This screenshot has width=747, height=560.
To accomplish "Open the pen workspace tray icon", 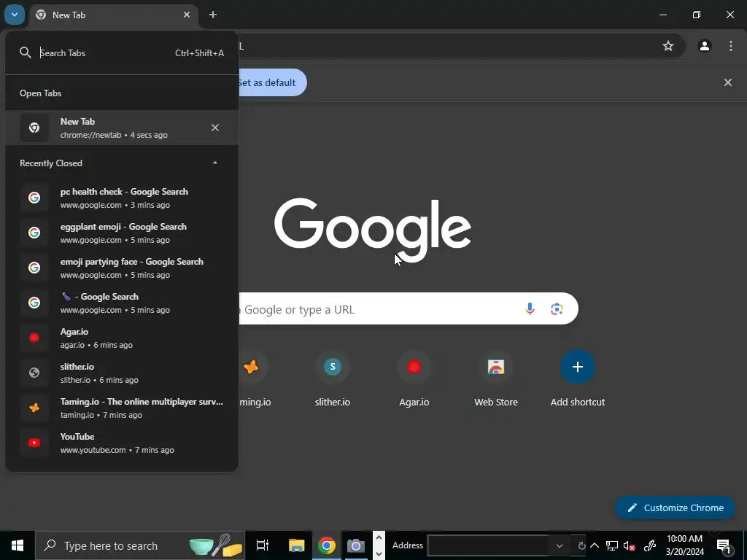I will tap(650, 545).
